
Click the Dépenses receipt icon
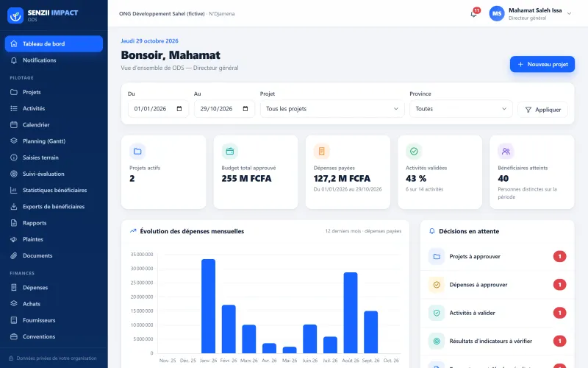[x=14, y=288]
